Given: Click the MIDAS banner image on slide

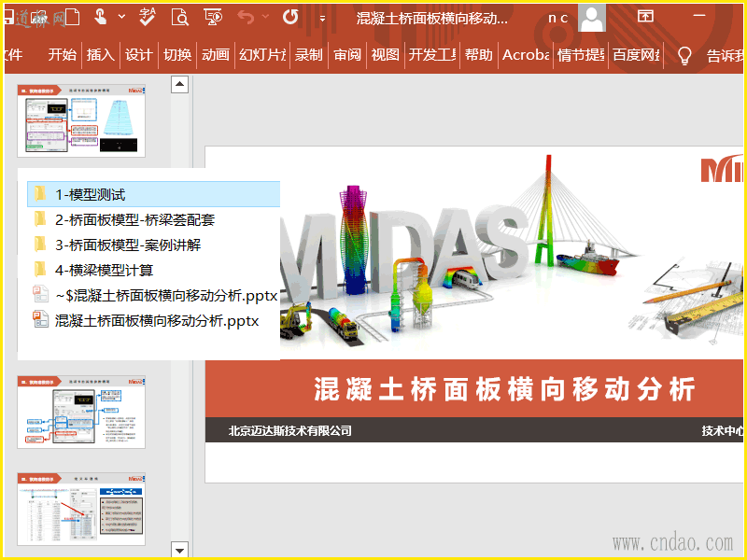Looking at the screenshot, I should point(474,253).
